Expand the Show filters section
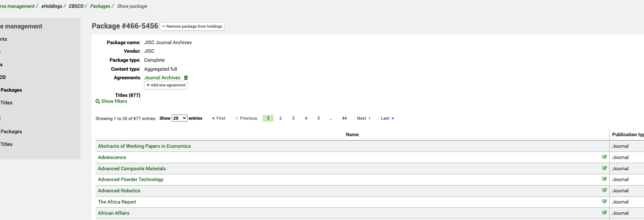The width and height of the screenshot is (644, 220). tap(114, 101)
